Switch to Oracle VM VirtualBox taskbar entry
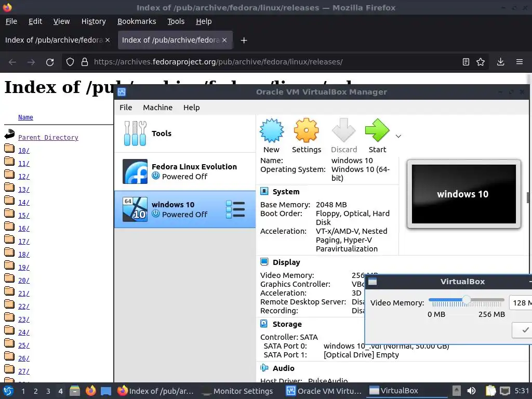Image resolution: width=532 pixels, height=399 pixels. coord(324,391)
